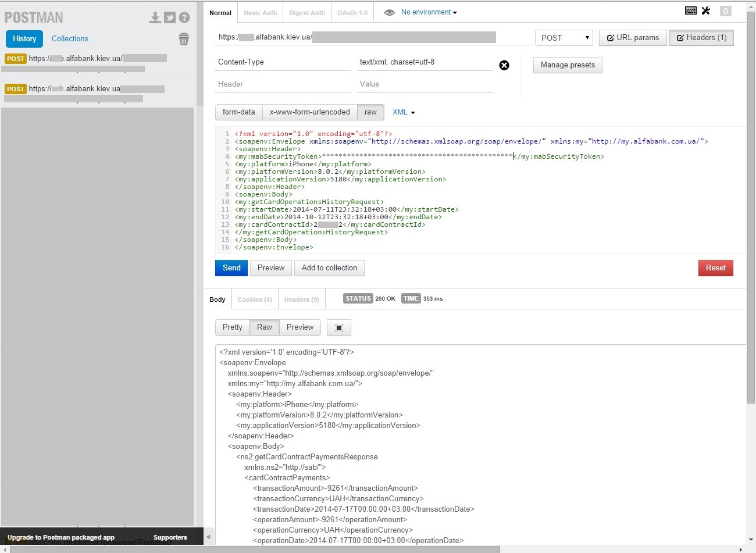Switch to the History tab
Image resolution: width=756 pixels, height=553 pixels.
click(x=24, y=39)
